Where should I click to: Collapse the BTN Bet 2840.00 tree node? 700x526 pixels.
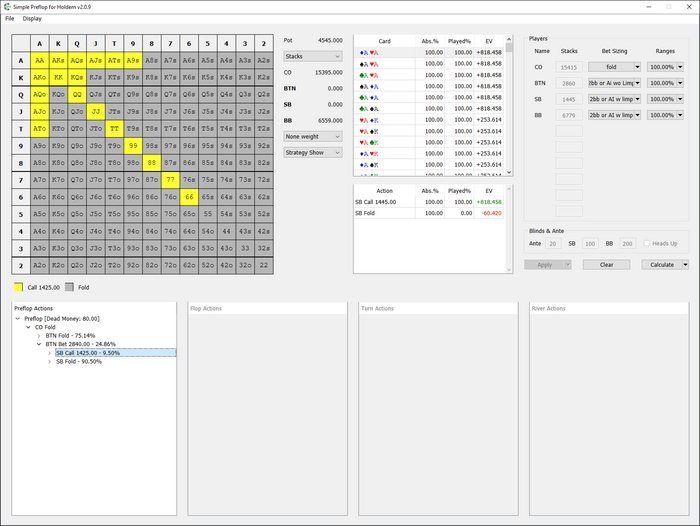click(40, 343)
